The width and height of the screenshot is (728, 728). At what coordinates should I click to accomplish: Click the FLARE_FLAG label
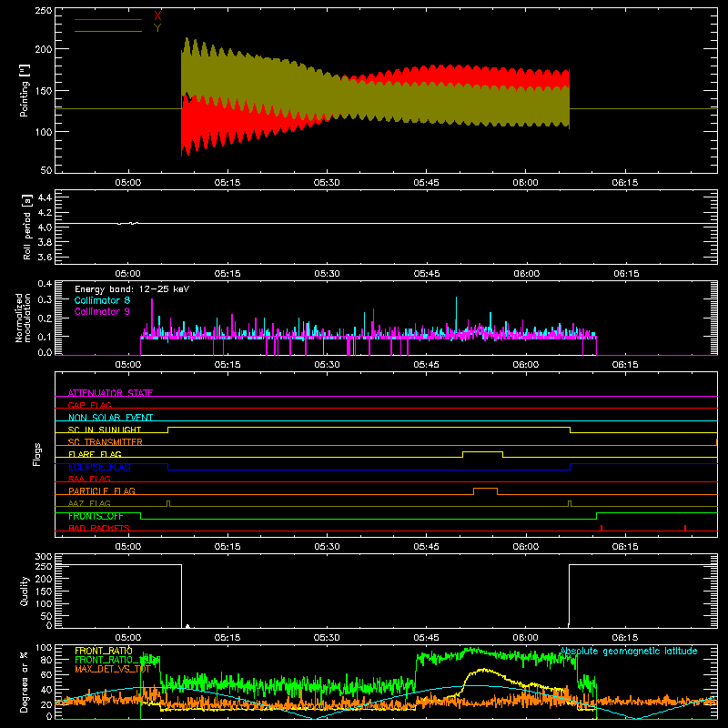pos(95,454)
